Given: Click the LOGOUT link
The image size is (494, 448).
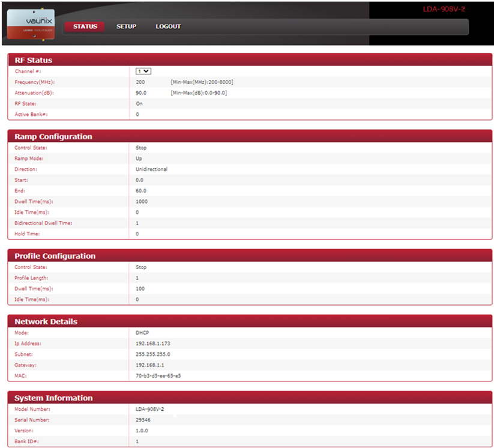Looking at the screenshot, I should (168, 26).
